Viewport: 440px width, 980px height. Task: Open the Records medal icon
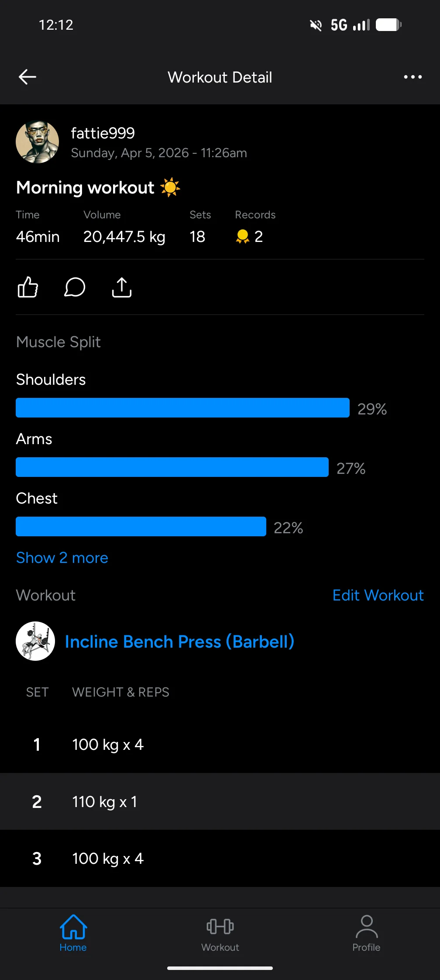(x=242, y=237)
